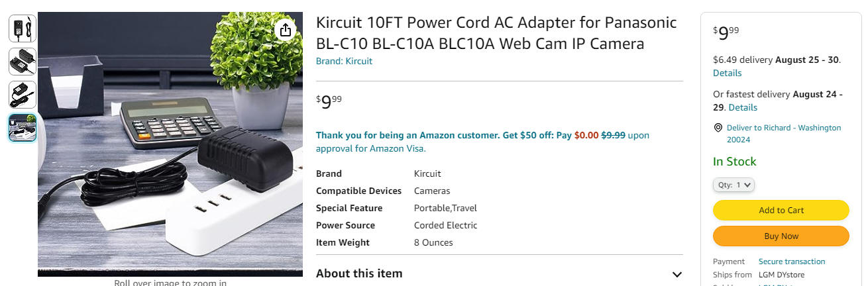Image resolution: width=868 pixels, height=286 pixels.
Task: Add the power cord to cart
Action: click(x=781, y=210)
